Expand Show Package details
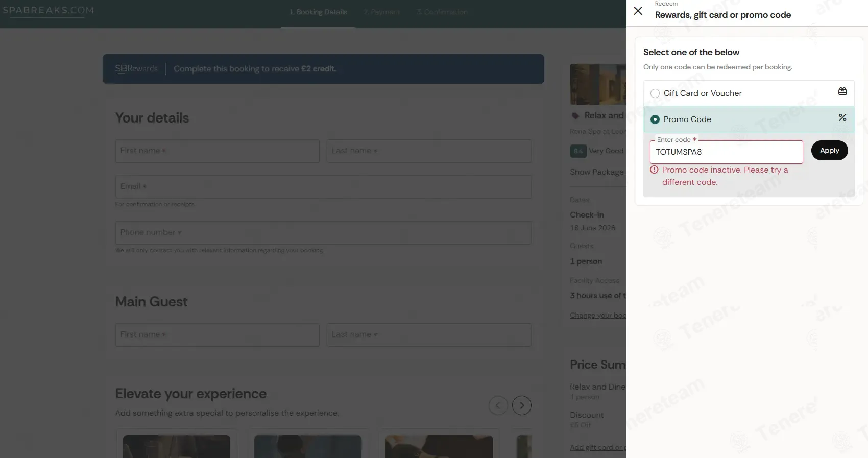This screenshot has height=458, width=868. click(x=597, y=172)
